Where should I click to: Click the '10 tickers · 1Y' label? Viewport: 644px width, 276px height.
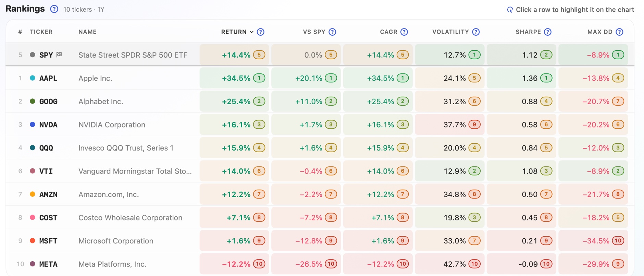click(x=84, y=10)
